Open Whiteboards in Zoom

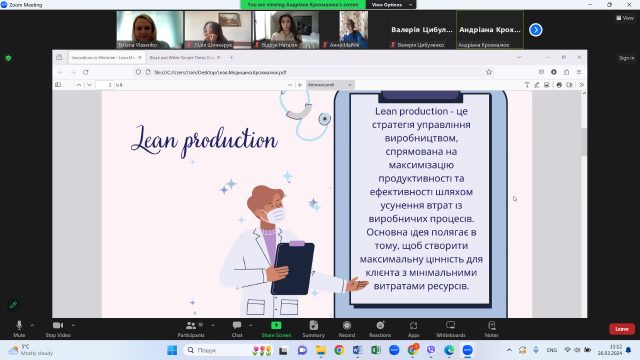pyautogui.click(x=451, y=329)
